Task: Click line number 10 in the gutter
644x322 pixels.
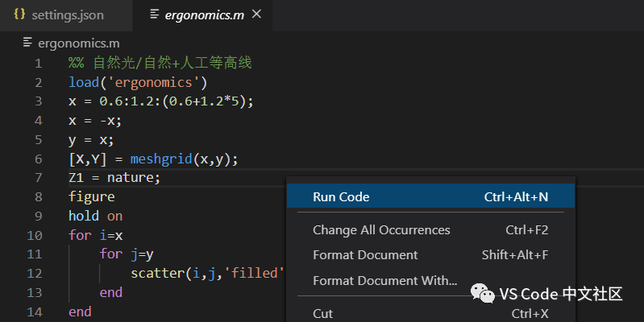Action: click(35, 235)
